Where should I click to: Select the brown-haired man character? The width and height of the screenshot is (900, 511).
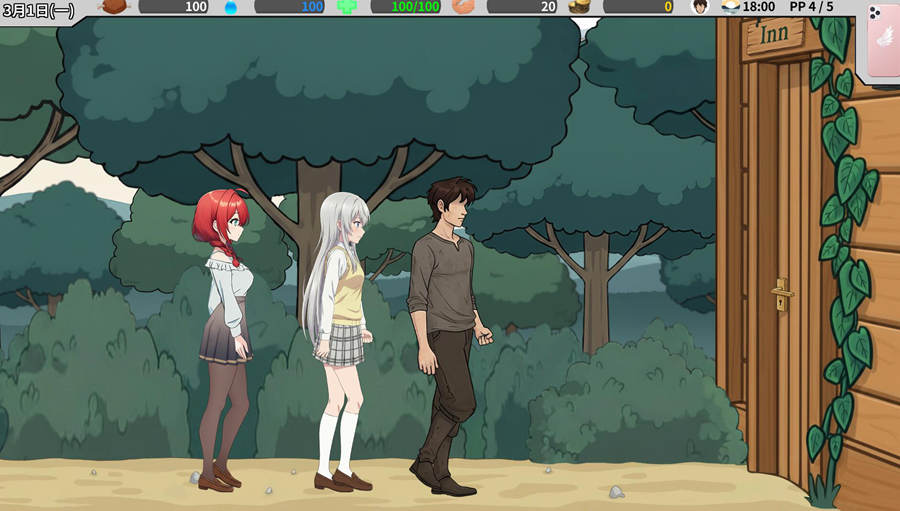coord(449,336)
